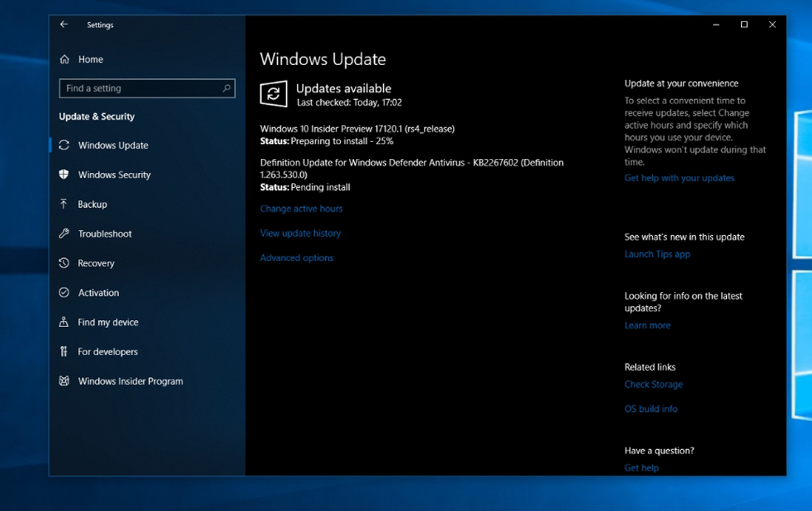This screenshot has width=812, height=511.
Task: Click the Pending install status text
Action: pos(320,187)
